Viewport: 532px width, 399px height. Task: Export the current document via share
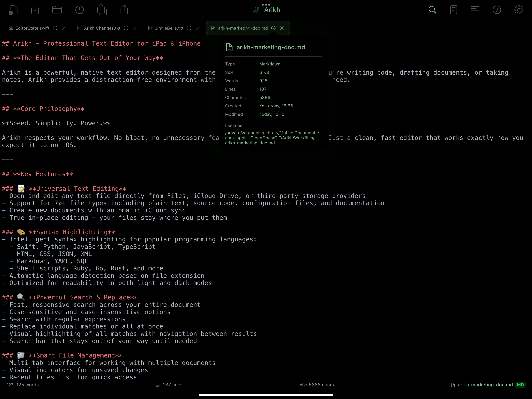tap(124, 10)
